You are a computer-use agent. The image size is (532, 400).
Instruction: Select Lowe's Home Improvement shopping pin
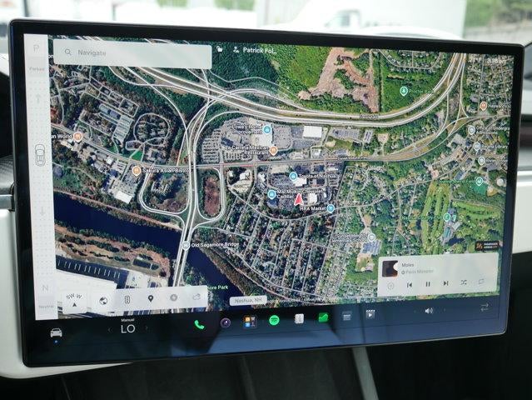[266, 129]
